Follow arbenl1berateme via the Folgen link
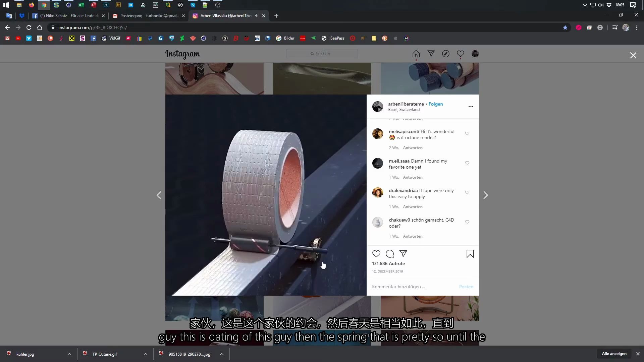Image resolution: width=644 pixels, height=362 pixels. click(x=435, y=104)
